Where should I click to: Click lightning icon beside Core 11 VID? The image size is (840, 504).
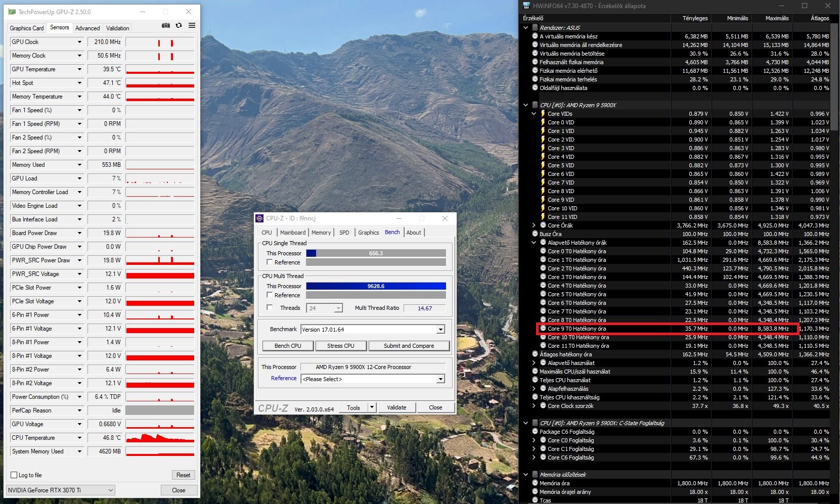543,217
